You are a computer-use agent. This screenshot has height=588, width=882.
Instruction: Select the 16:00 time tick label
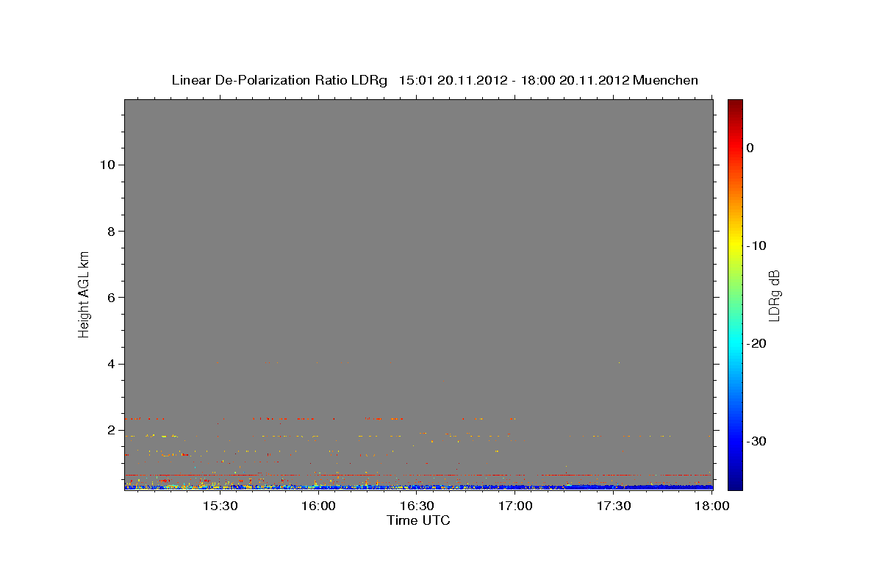coord(318,506)
